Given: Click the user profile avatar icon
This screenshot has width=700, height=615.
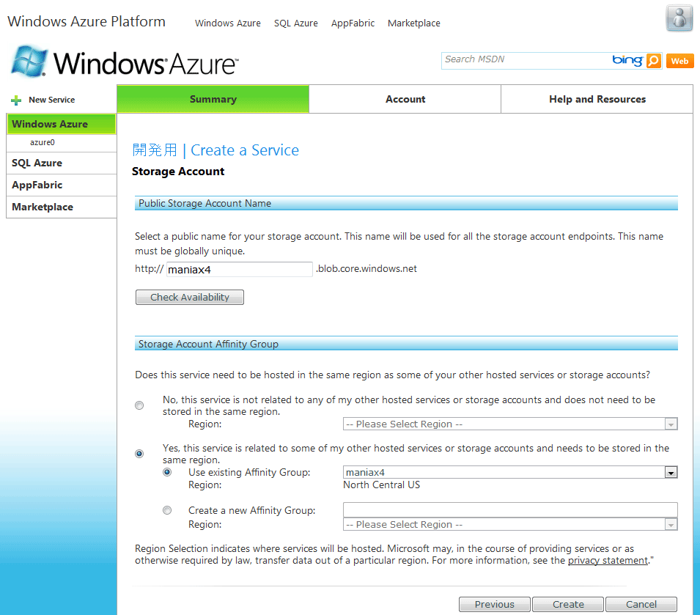Looking at the screenshot, I should (679, 18).
